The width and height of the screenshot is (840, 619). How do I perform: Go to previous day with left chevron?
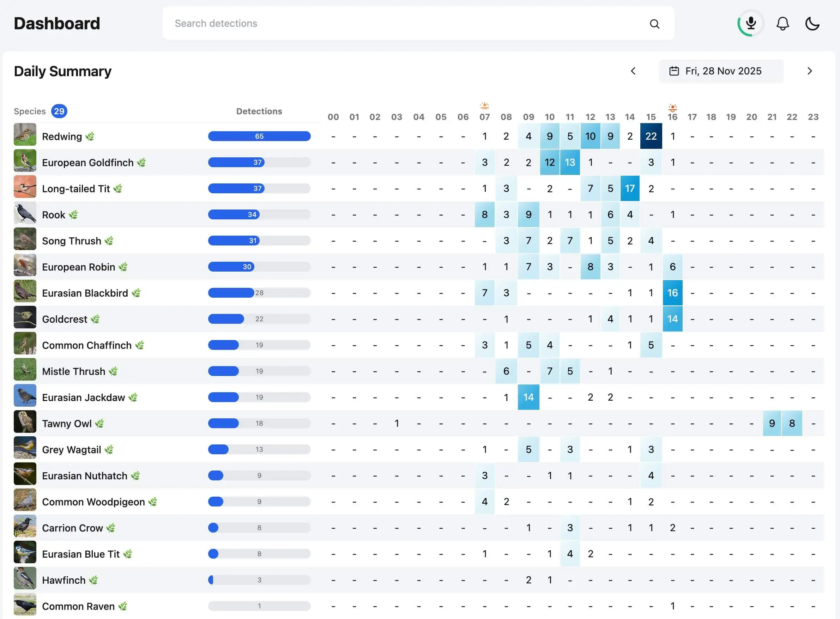(633, 71)
